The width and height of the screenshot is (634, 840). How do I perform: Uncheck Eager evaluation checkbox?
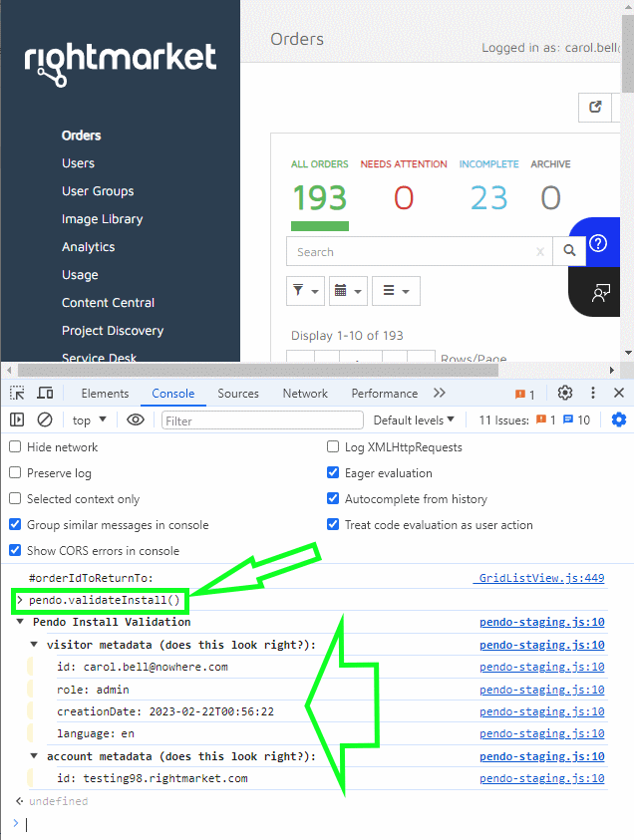coord(334,473)
